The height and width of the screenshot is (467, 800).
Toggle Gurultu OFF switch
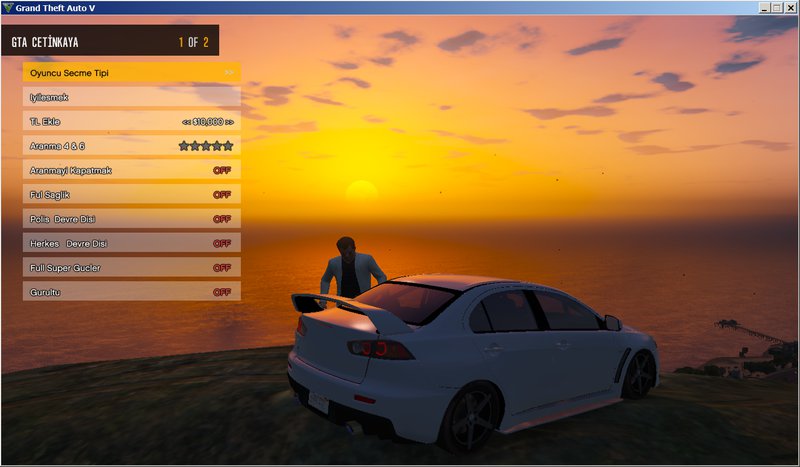coord(222,292)
